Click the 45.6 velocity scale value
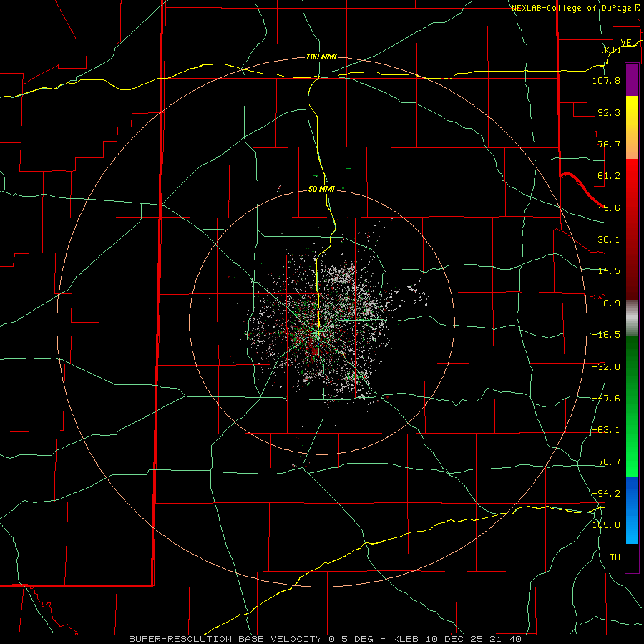644x644 pixels. click(609, 208)
